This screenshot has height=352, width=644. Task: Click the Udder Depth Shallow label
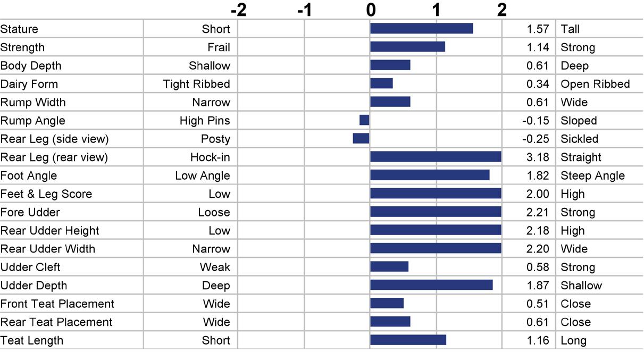tap(581, 286)
